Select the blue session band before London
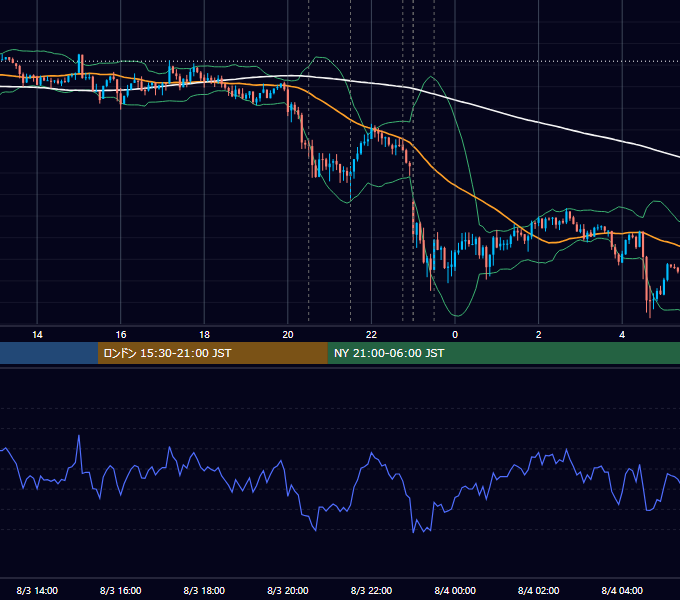Screen dimensions: 680x600 click(x=49, y=353)
